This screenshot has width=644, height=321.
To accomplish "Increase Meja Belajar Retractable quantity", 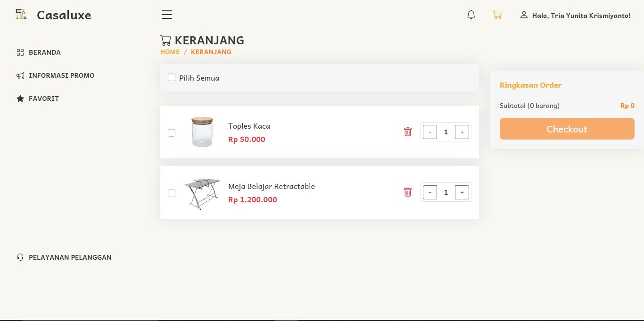I will pyautogui.click(x=462, y=192).
